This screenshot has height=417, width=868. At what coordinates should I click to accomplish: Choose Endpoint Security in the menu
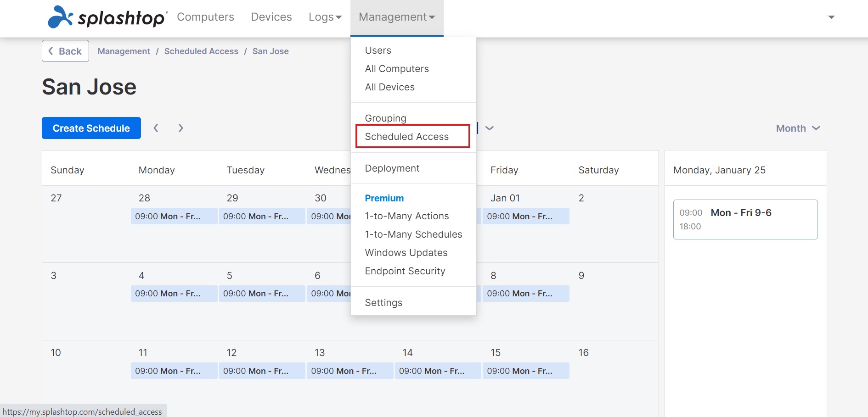click(405, 271)
